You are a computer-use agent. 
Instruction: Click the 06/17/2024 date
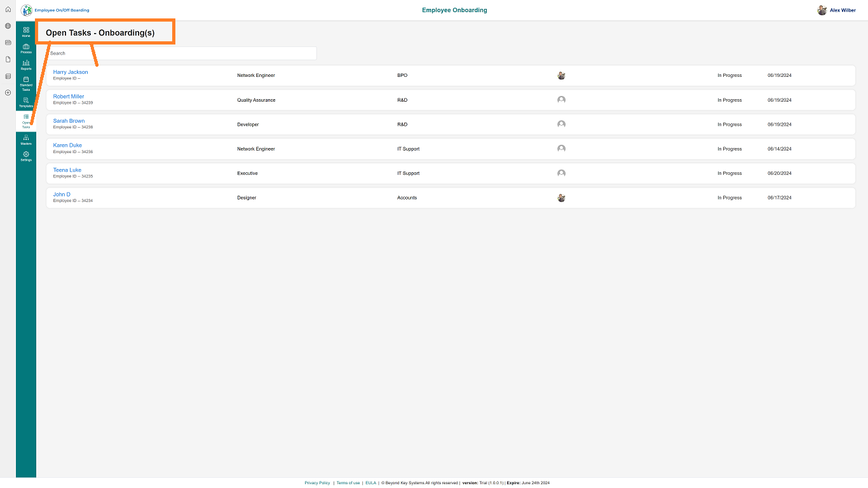[x=780, y=198]
